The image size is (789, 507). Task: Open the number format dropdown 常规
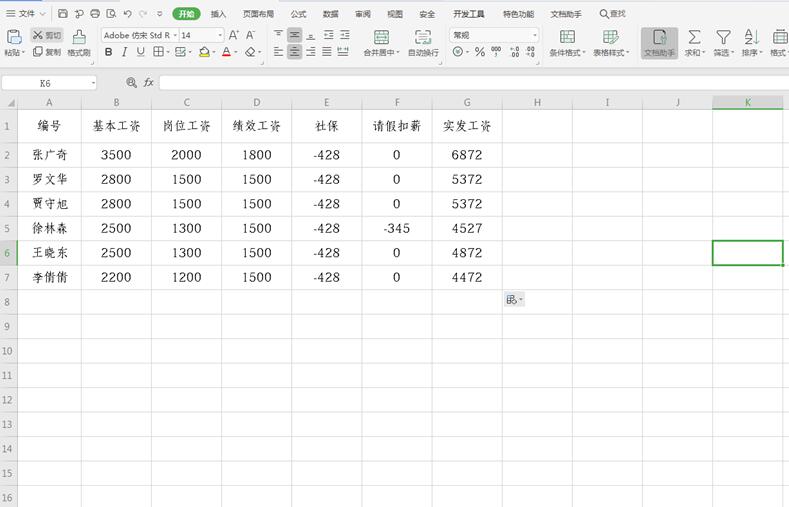pyautogui.click(x=534, y=35)
